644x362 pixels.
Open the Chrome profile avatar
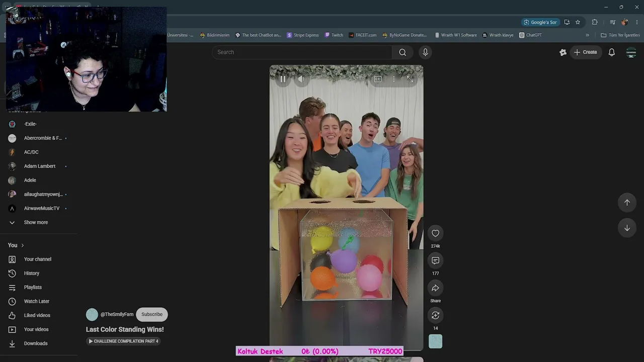tap(624, 22)
